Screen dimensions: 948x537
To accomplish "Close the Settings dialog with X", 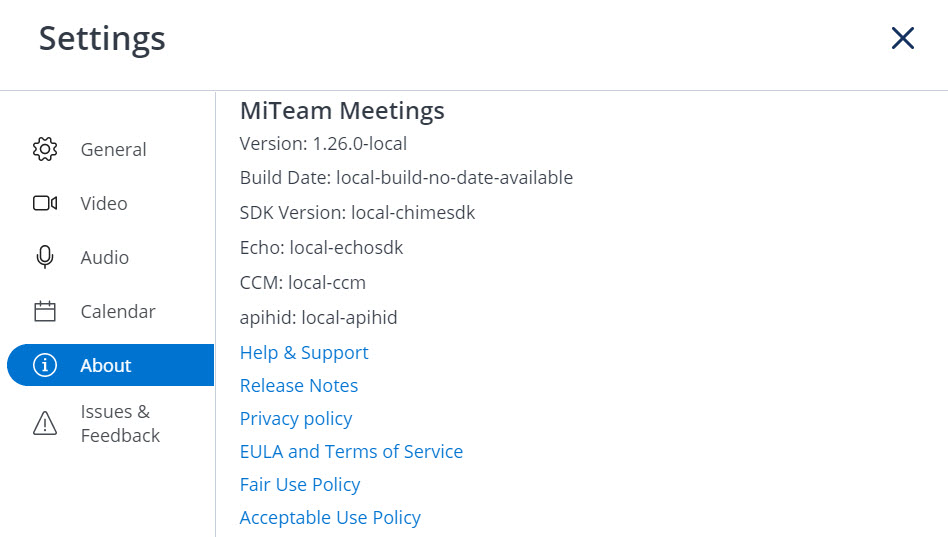I will pos(903,38).
